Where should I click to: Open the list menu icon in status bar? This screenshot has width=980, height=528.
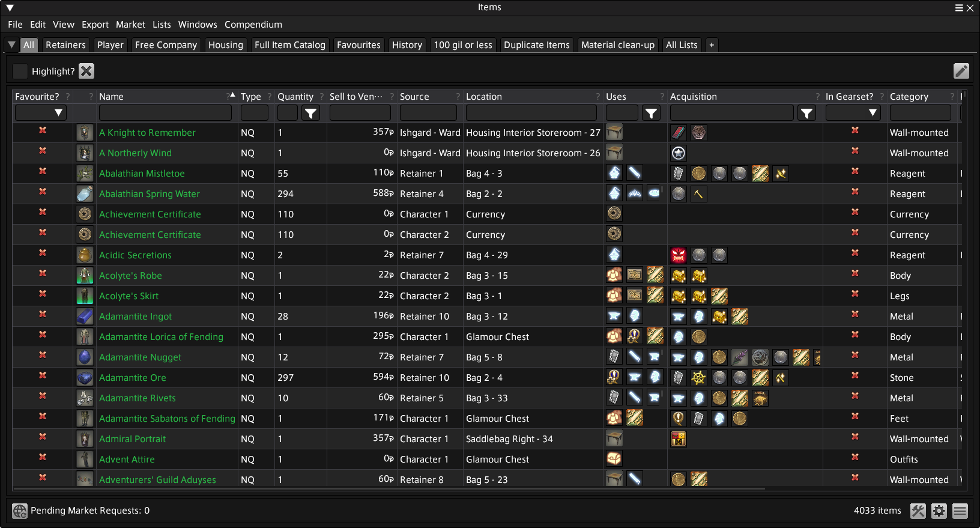pyautogui.click(x=960, y=511)
